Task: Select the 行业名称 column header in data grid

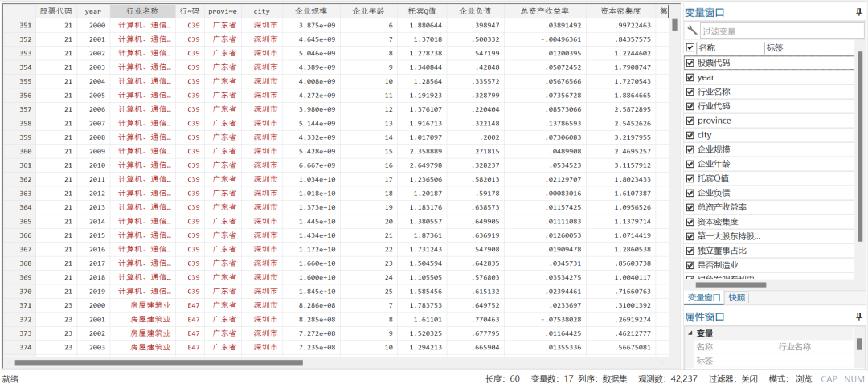Action: point(142,11)
